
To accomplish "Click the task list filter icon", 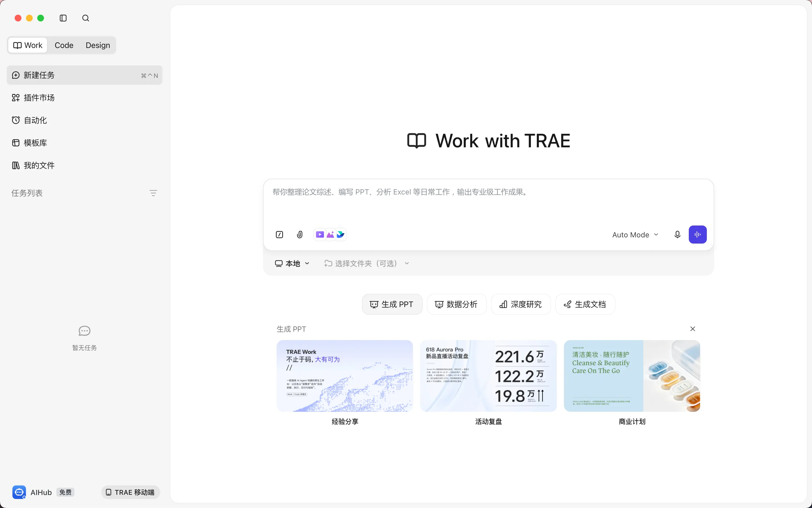I will click(153, 193).
